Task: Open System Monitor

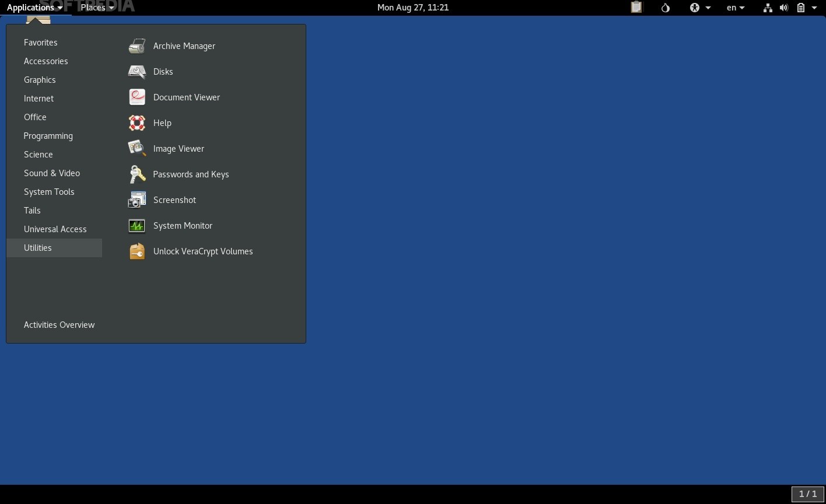Action: 183,226
